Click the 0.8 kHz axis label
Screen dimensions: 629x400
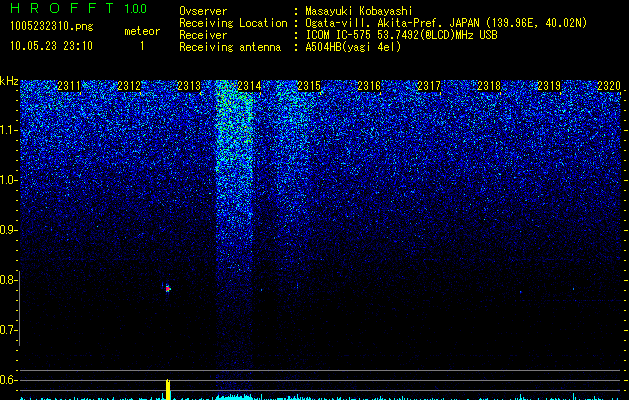click(8, 280)
